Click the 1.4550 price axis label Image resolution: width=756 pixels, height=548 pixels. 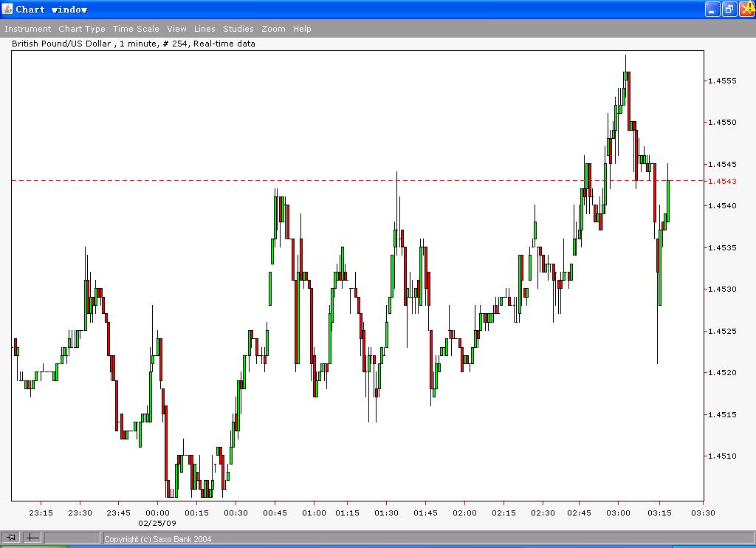[x=722, y=123]
